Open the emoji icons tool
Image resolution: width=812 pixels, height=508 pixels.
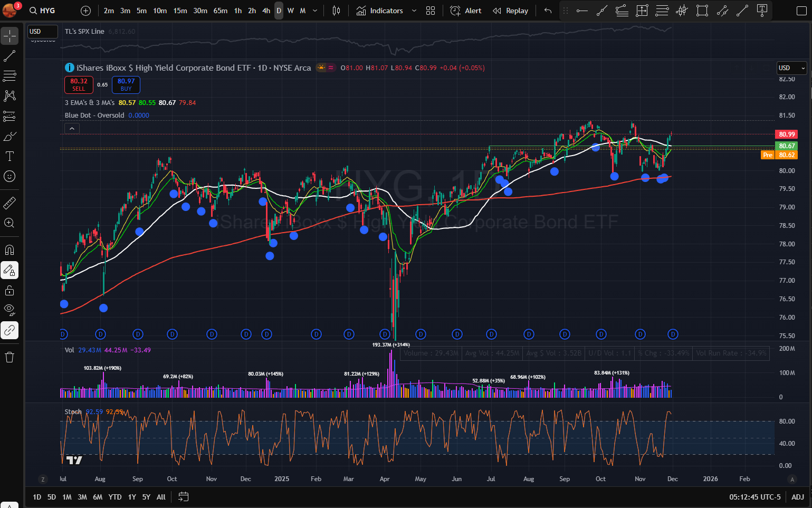[x=9, y=176]
